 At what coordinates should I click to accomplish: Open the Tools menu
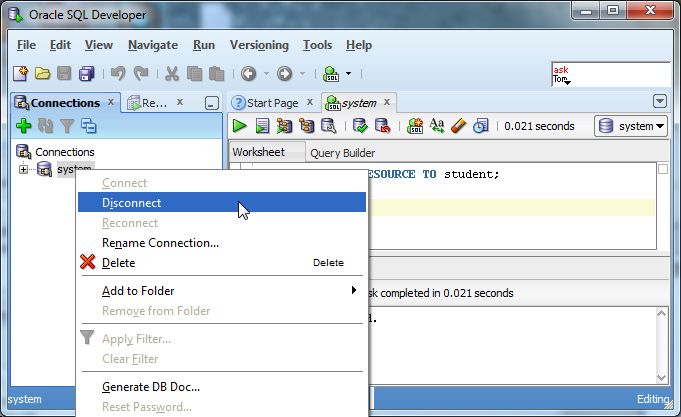pyautogui.click(x=317, y=45)
